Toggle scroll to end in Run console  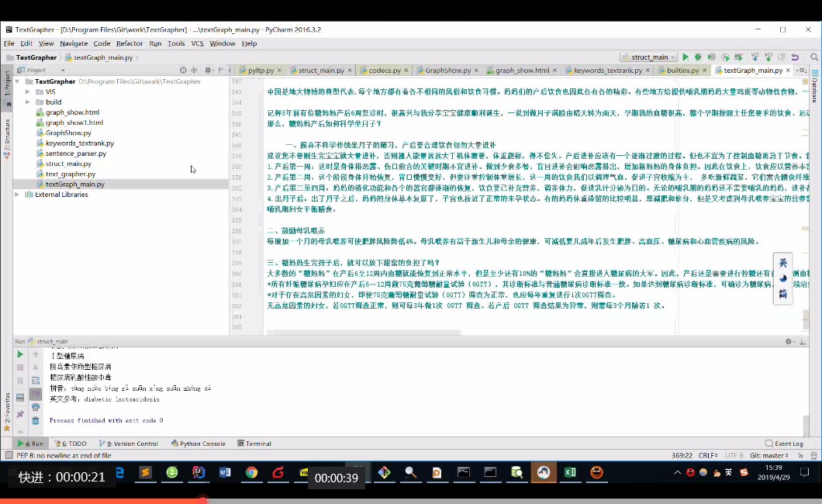[36, 394]
